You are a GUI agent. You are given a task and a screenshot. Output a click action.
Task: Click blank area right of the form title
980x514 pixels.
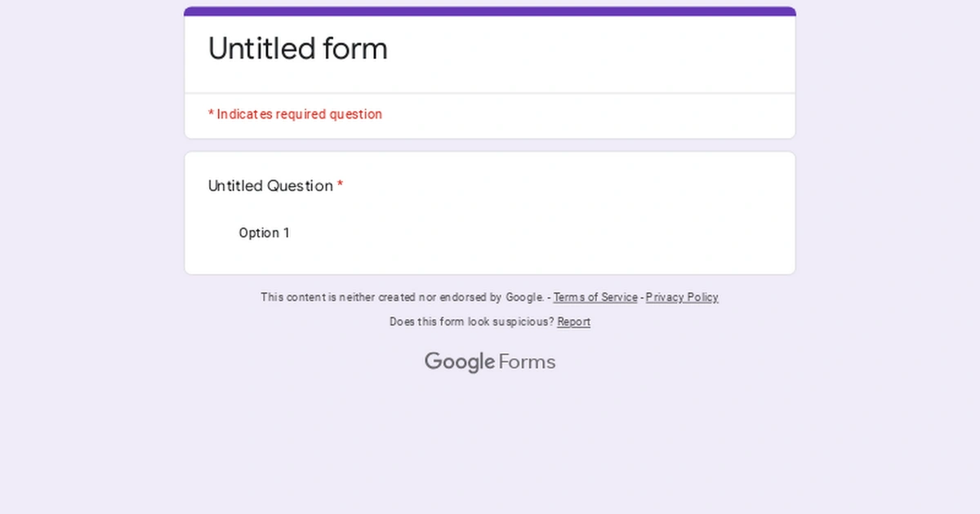click(588, 49)
